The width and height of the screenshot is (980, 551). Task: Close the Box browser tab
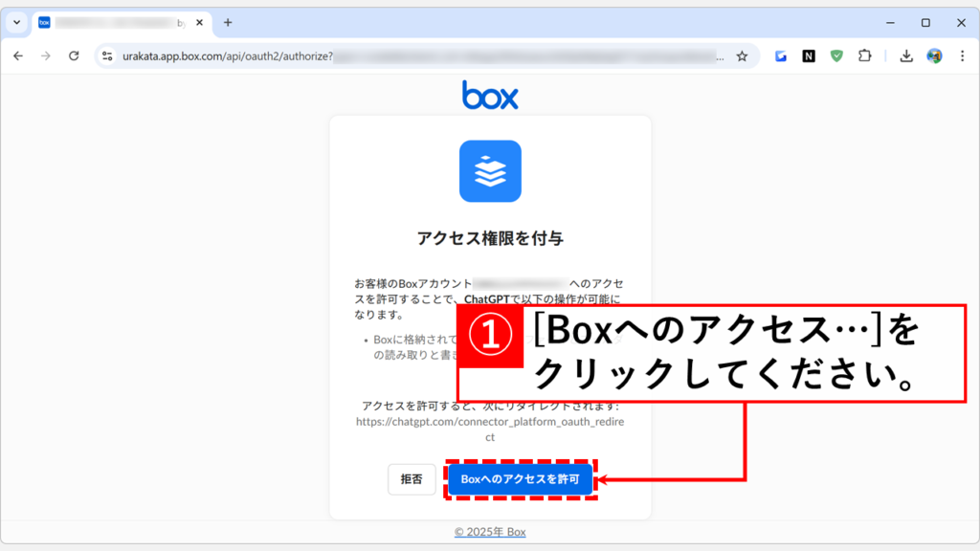pos(199,23)
